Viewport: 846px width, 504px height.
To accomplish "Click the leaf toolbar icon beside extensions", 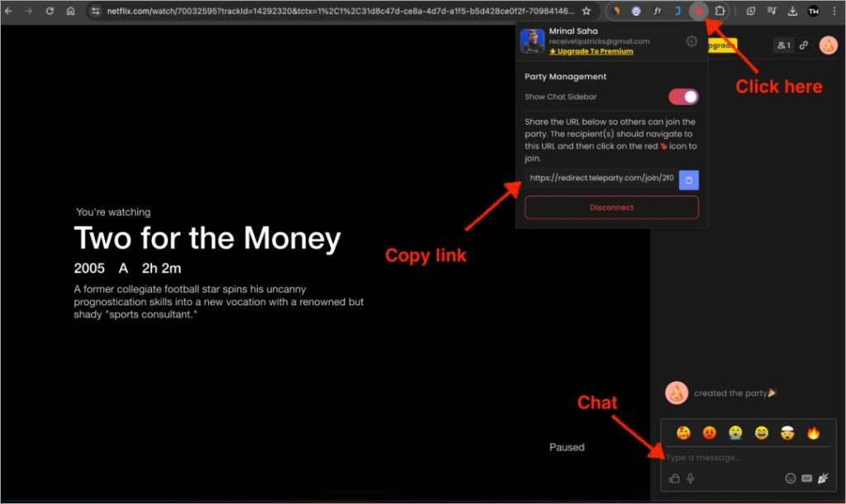I will 750,11.
